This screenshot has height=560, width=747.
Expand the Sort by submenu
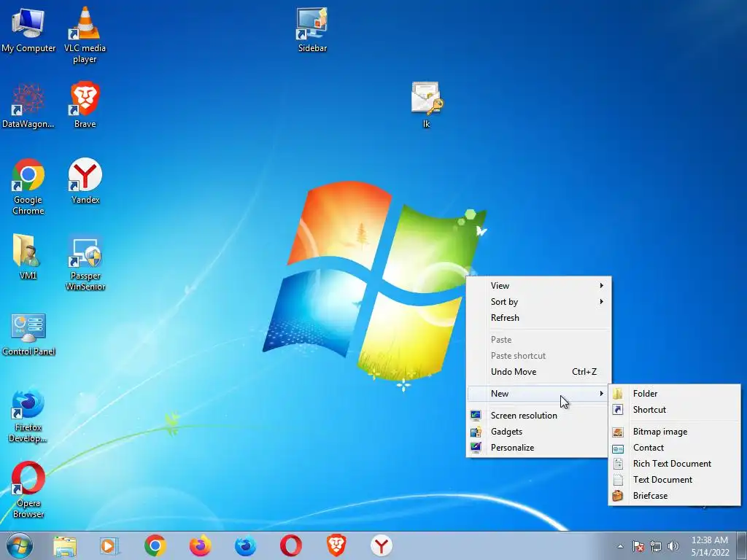(539, 302)
